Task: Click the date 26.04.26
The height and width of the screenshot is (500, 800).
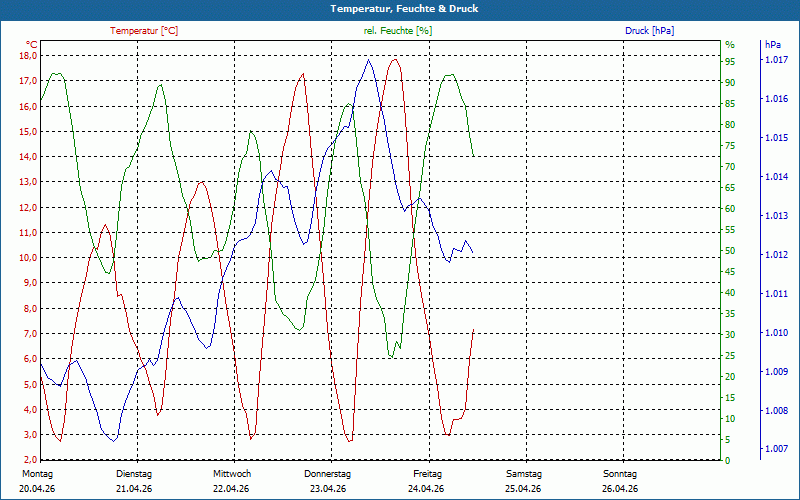Action: pyautogui.click(x=620, y=489)
